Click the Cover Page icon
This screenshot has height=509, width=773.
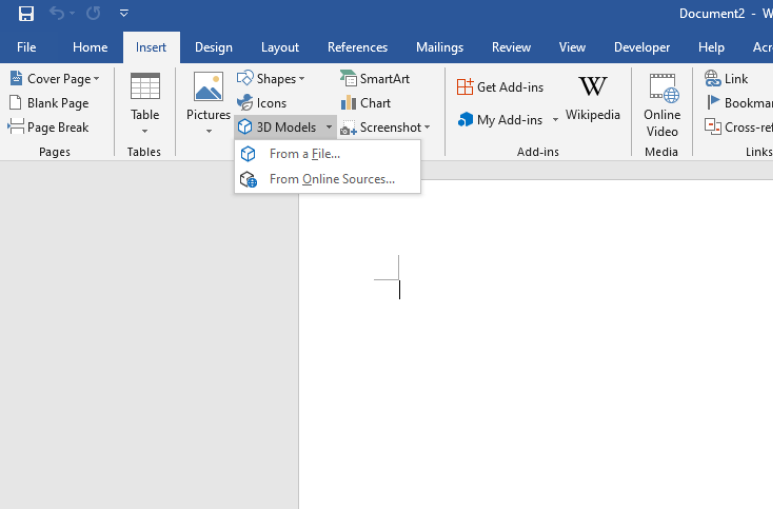click(x=16, y=78)
